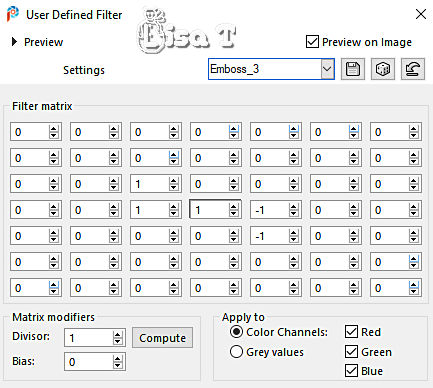The height and width of the screenshot is (388, 433).
Task: Click the Compute divisor button
Action: click(x=162, y=338)
